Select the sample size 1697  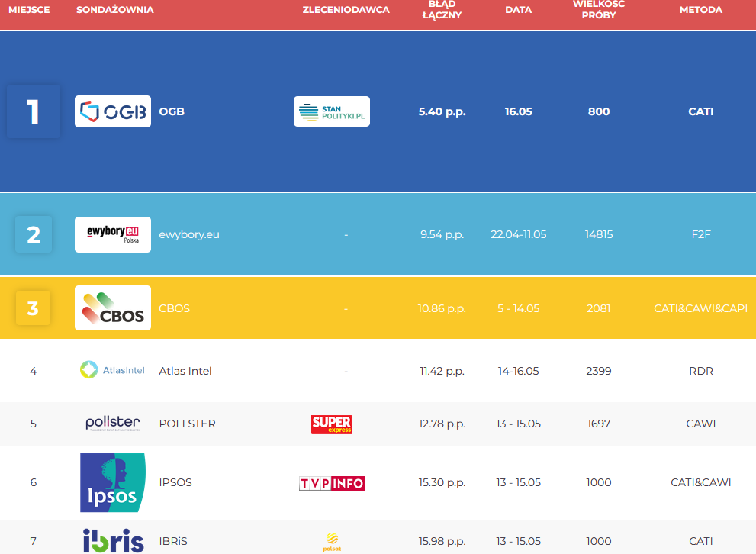coord(599,424)
